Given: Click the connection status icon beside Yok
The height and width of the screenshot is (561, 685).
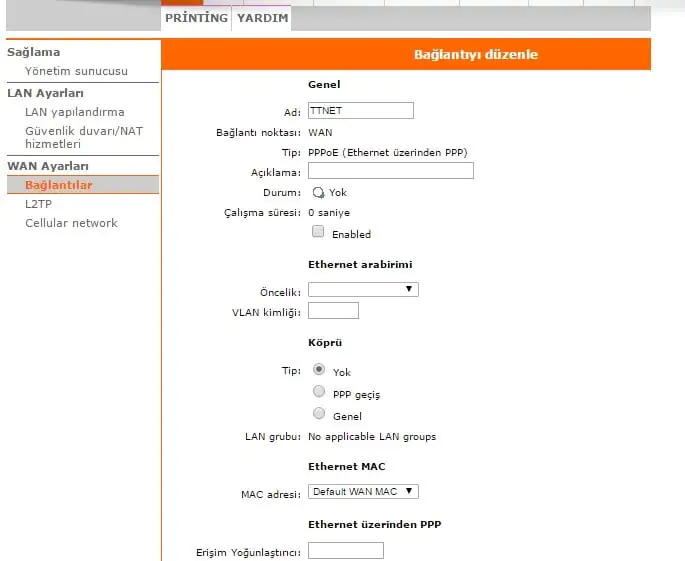Looking at the screenshot, I should tap(318, 192).
